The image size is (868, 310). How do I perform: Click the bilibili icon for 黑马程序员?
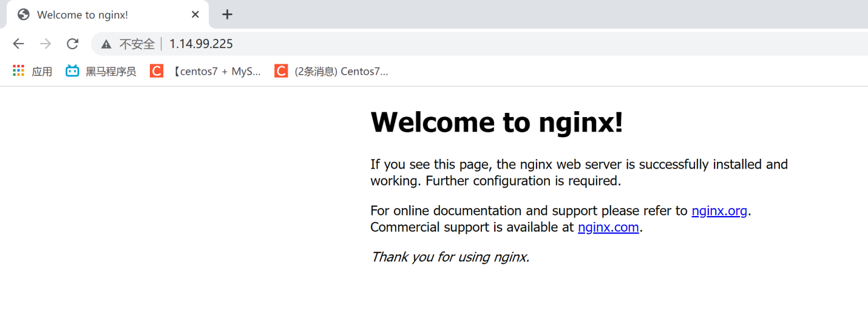click(72, 71)
